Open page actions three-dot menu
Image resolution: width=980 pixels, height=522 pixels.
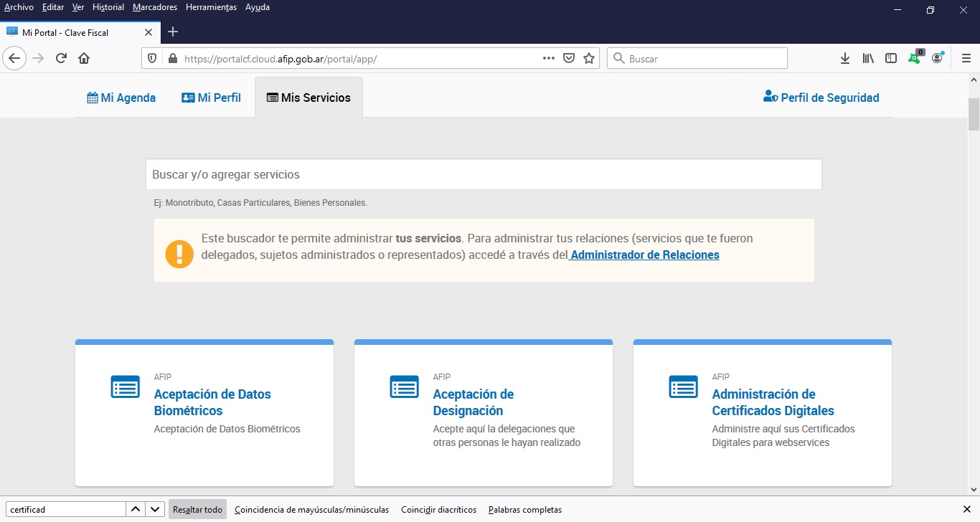coord(549,59)
